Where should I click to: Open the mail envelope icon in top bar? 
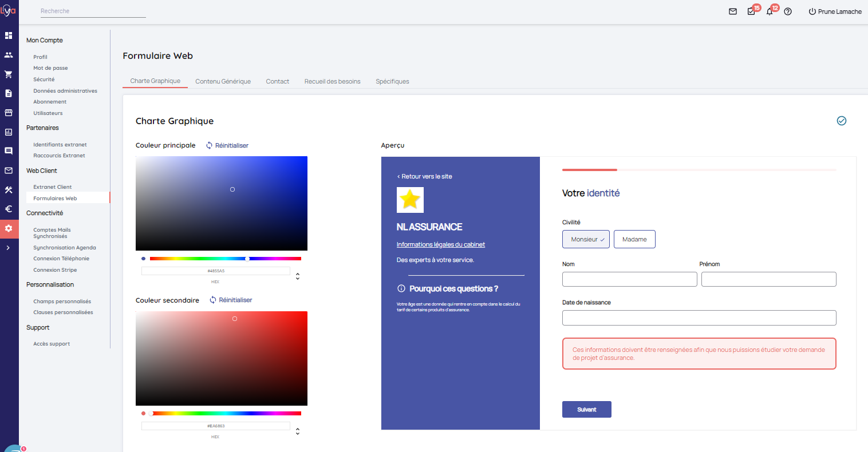point(733,11)
